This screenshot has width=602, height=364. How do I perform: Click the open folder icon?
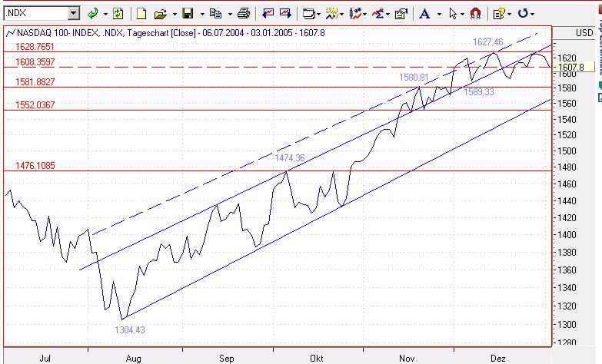(161, 14)
